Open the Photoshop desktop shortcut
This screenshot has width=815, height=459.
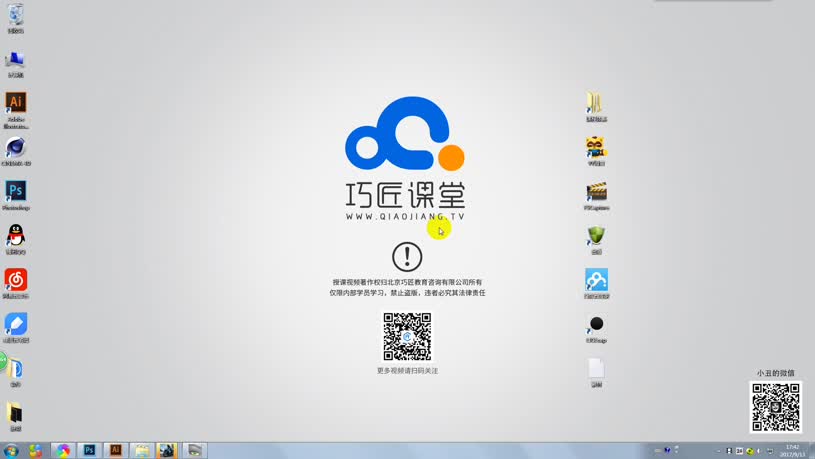[x=16, y=195]
